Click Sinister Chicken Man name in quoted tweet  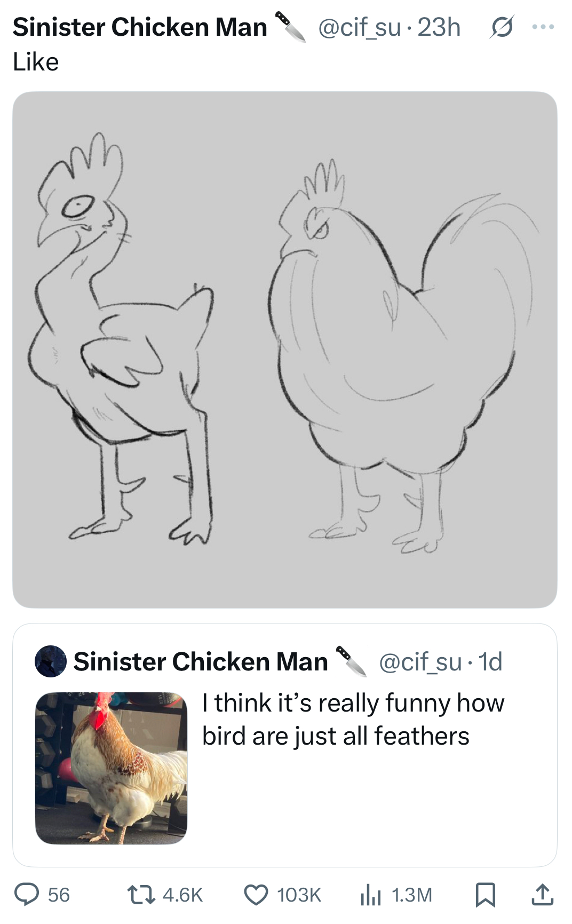point(201,662)
